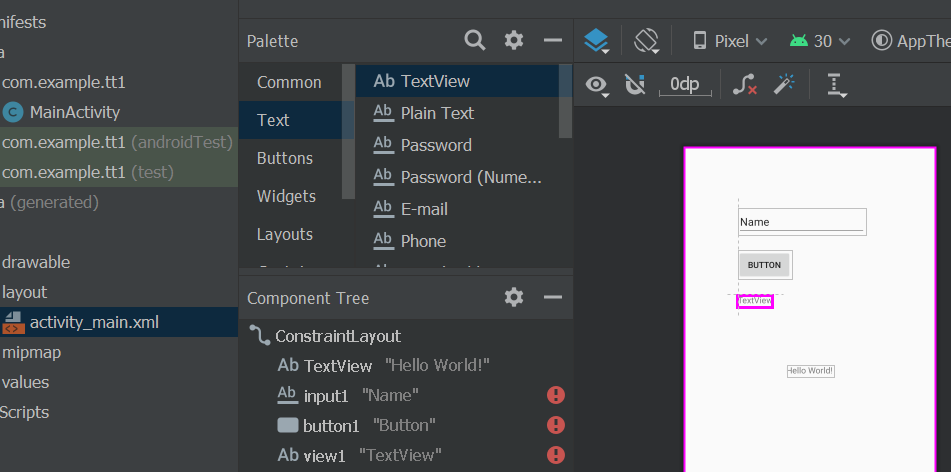Select com.example.tt1 (androidTest) package
This screenshot has height=472, width=951.
click(x=118, y=143)
